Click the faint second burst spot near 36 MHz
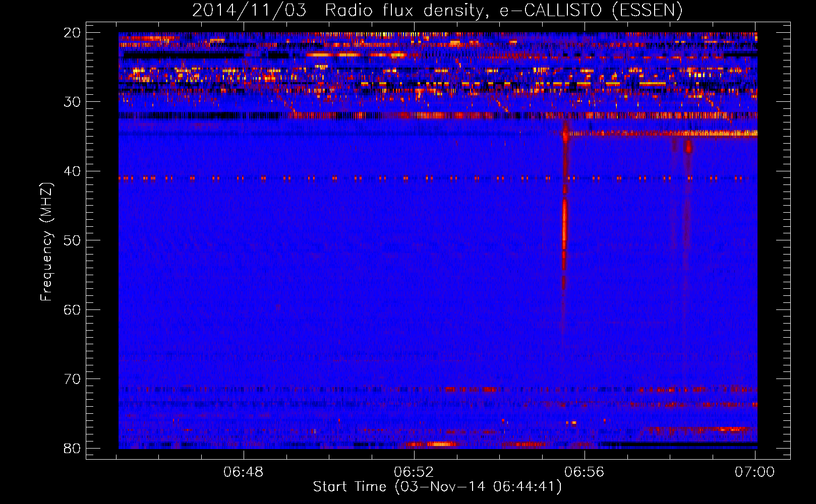The height and width of the screenshot is (504, 816). click(688, 147)
